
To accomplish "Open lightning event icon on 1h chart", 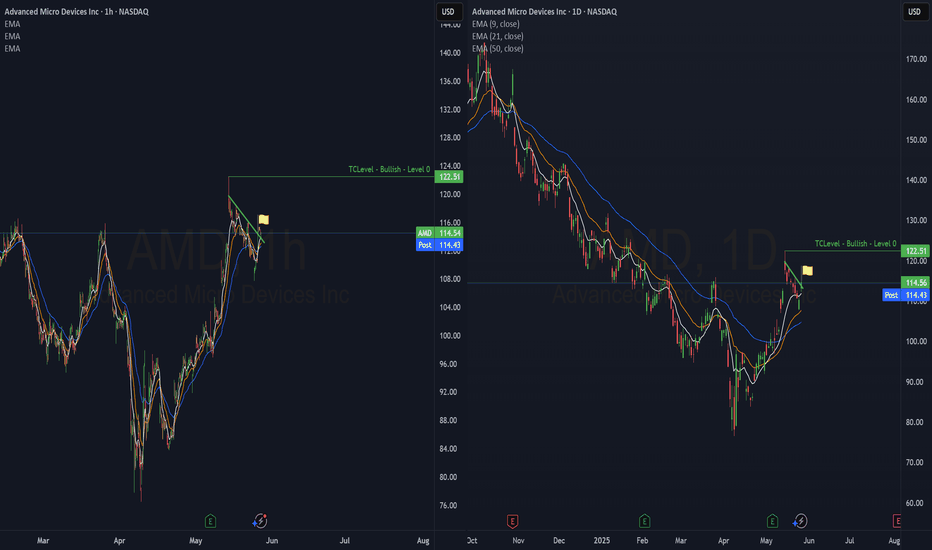I will tap(260, 521).
